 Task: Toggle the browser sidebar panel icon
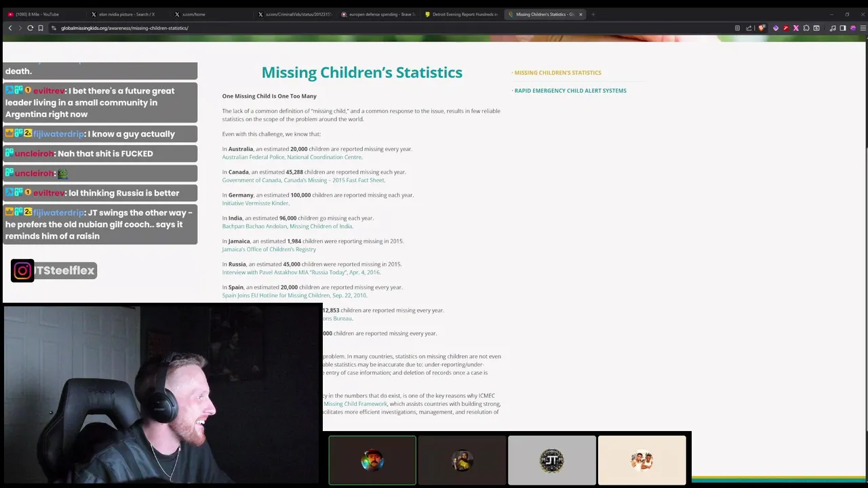843,28
